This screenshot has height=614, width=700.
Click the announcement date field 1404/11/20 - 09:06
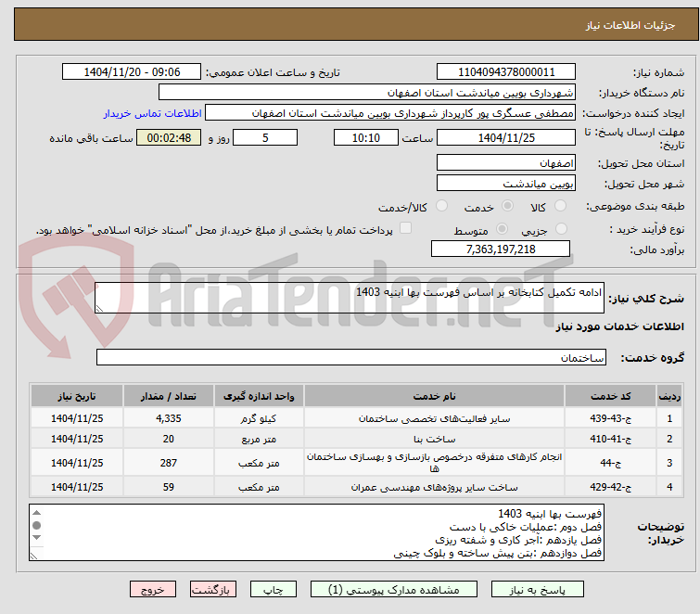[x=132, y=72]
